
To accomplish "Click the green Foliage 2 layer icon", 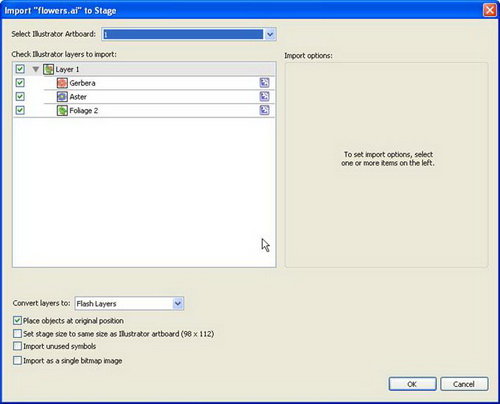I will point(62,110).
